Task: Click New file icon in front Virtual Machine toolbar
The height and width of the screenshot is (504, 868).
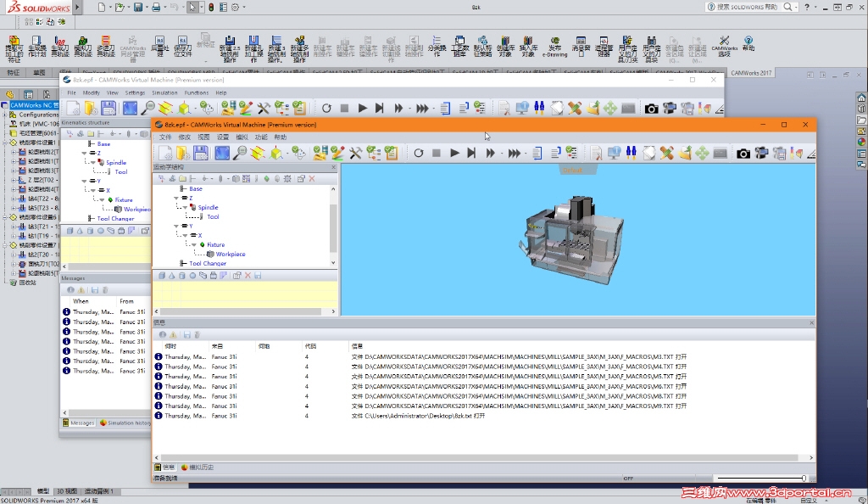Action: point(165,153)
